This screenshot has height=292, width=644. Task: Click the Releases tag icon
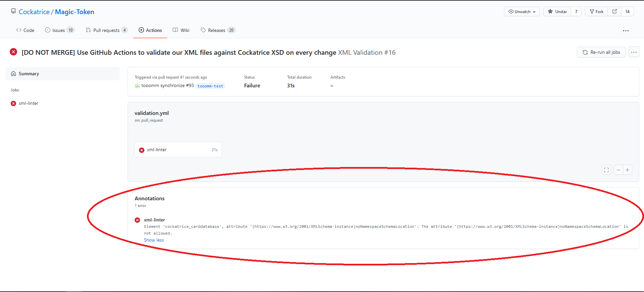(203, 30)
